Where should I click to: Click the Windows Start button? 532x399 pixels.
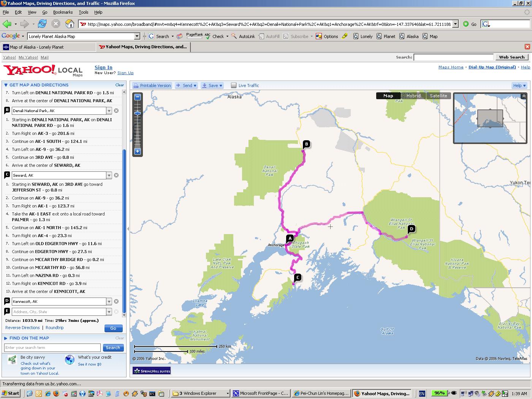coord(11,393)
